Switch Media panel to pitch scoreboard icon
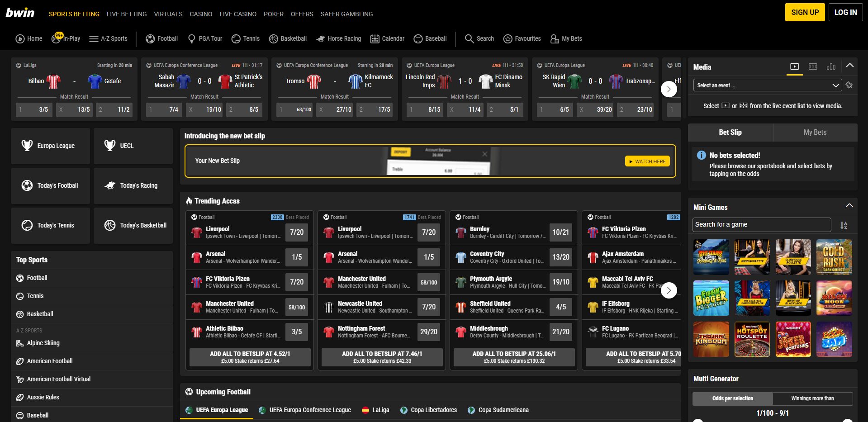The height and width of the screenshot is (422, 868). (x=813, y=66)
